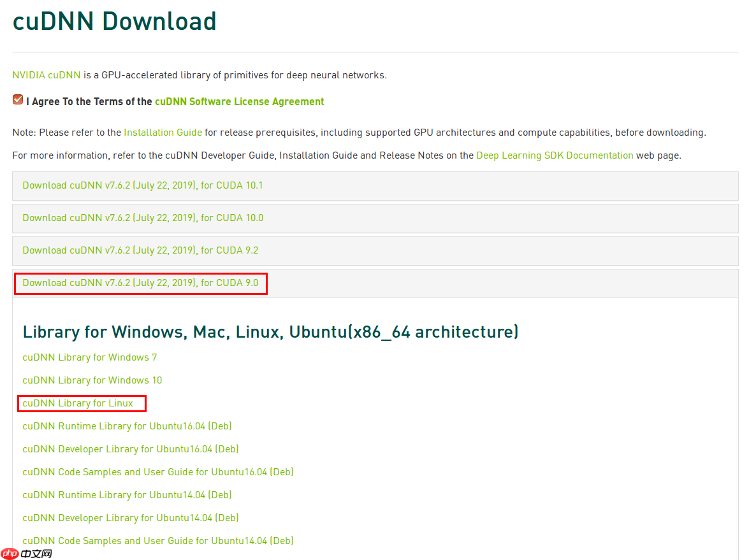Collapse cuDNN v7.6.2 for CUDA 9.0
Screen dimensions: 749x560
140,283
